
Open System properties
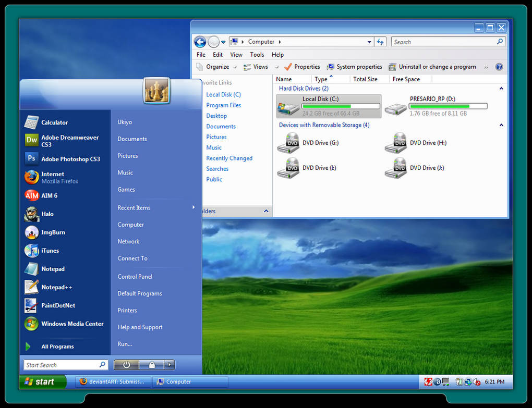(x=355, y=67)
